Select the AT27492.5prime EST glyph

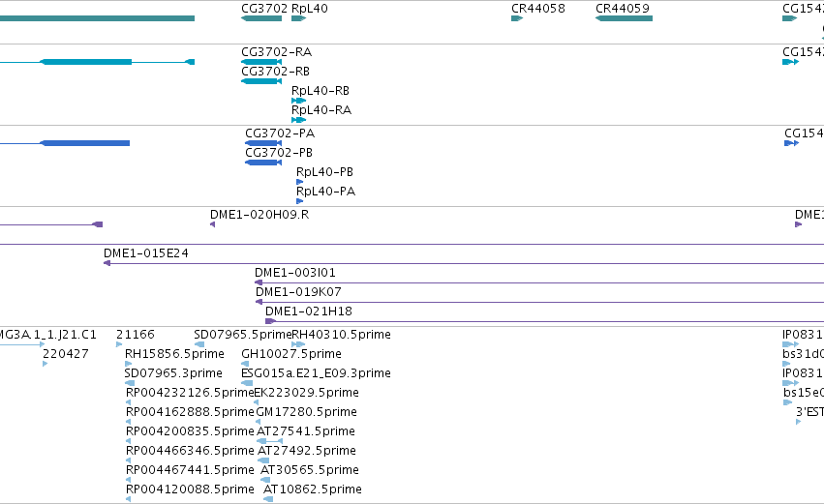click(263, 461)
